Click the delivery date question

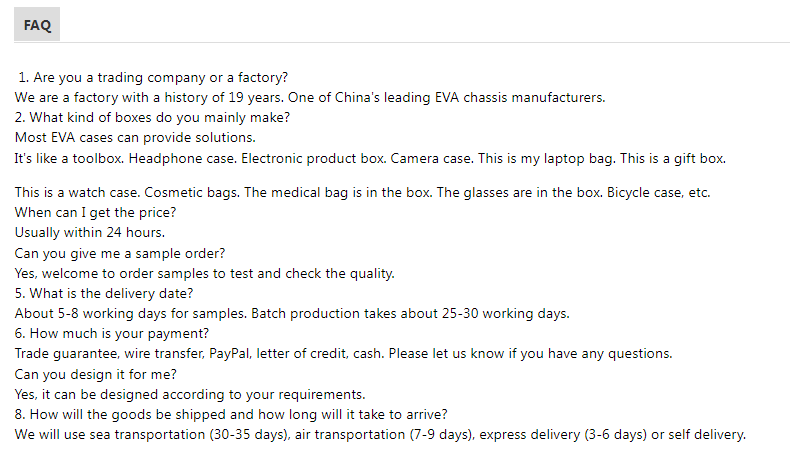(104, 293)
